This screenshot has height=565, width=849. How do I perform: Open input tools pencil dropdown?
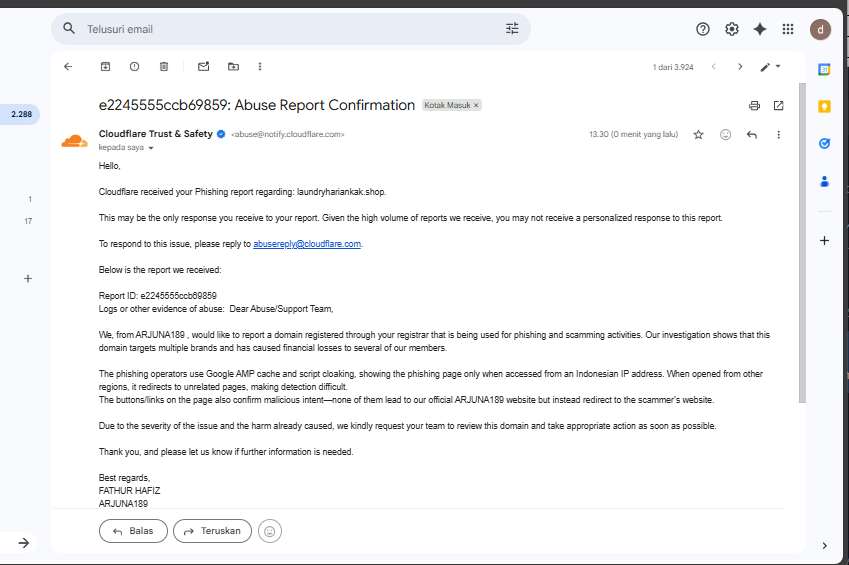[x=770, y=67]
